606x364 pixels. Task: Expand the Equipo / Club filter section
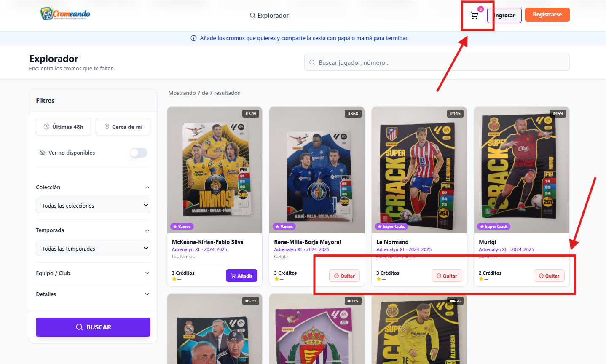coord(93,273)
